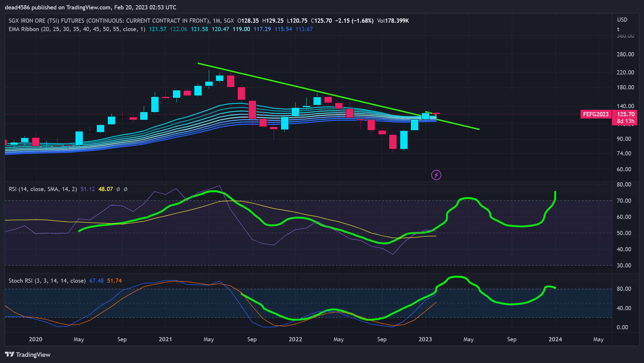Click the EMA value 117.29

(262, 29)
